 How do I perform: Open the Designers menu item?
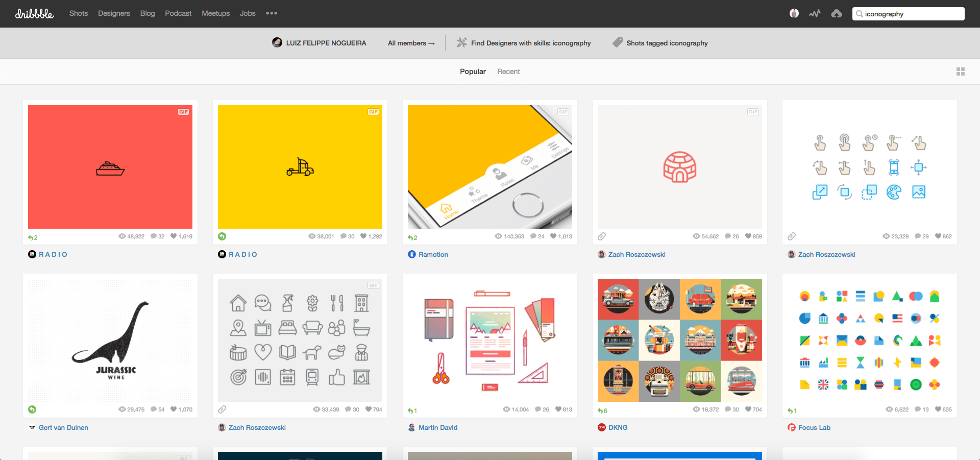[x=113, y=13]
